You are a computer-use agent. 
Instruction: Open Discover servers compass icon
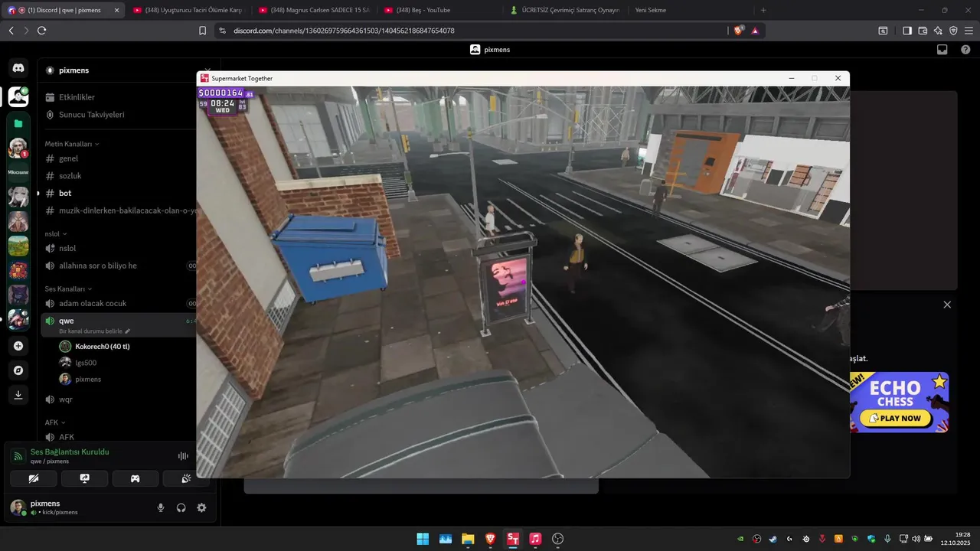[18, 370]
